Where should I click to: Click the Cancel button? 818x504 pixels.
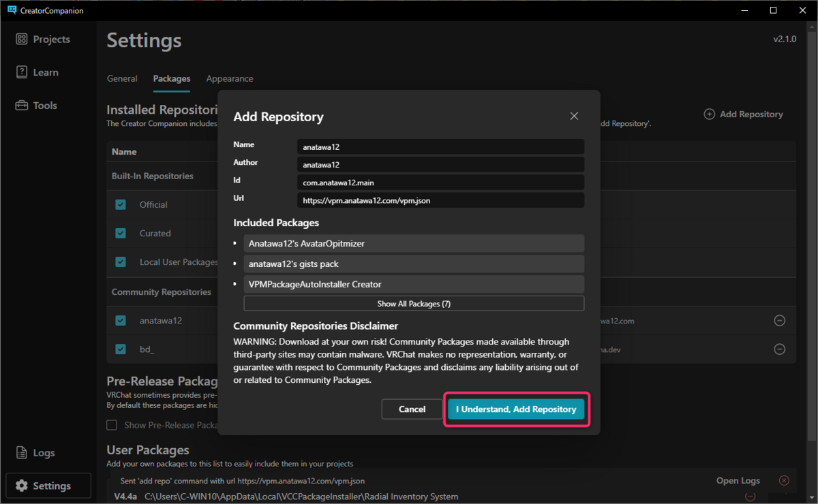[x=412, y=409]
